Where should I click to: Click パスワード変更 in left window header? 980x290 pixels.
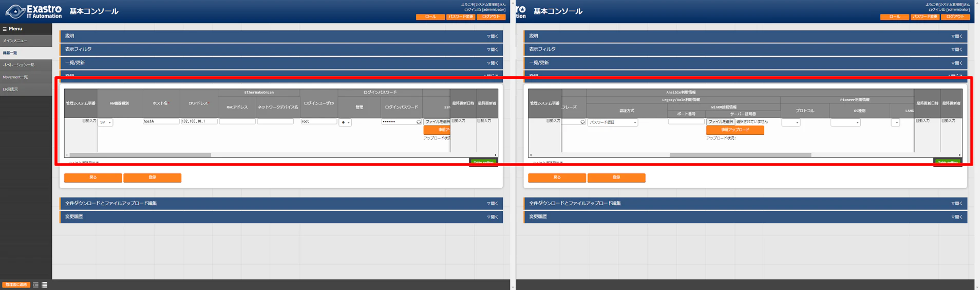pyautogui.click(x=461, y=17)
